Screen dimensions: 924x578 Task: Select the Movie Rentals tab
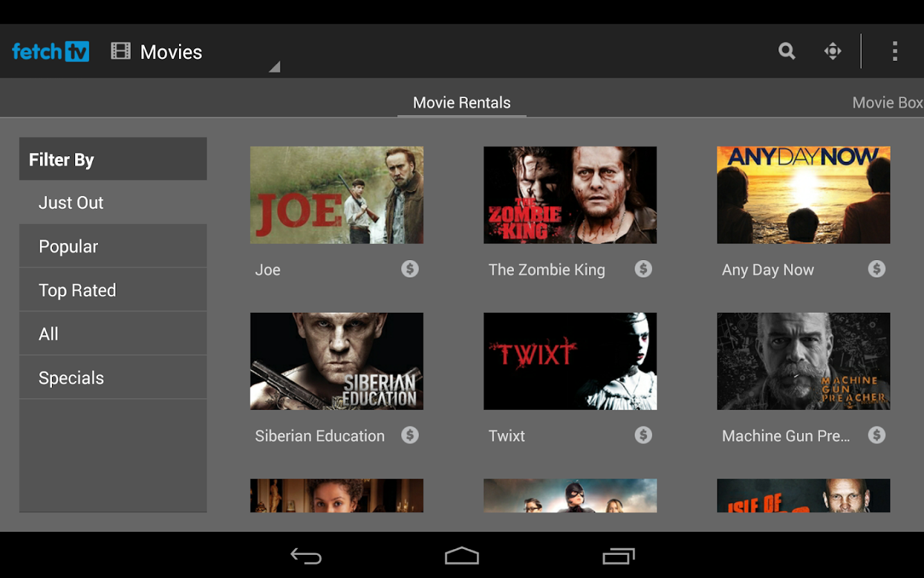click(x=462, y=102)
